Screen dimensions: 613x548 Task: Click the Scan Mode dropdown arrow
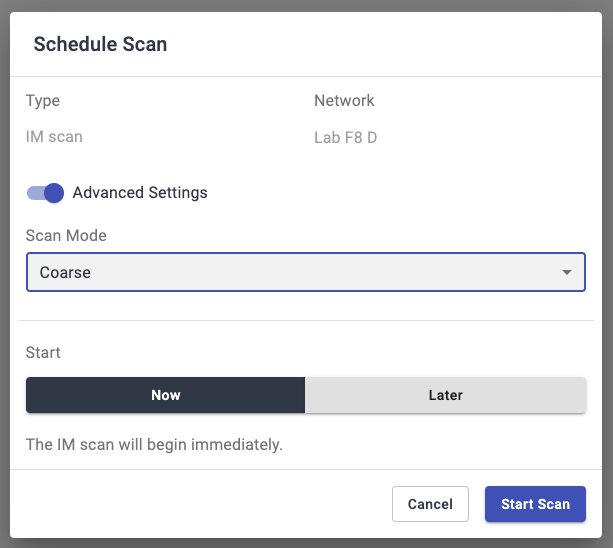coord(566,272)
